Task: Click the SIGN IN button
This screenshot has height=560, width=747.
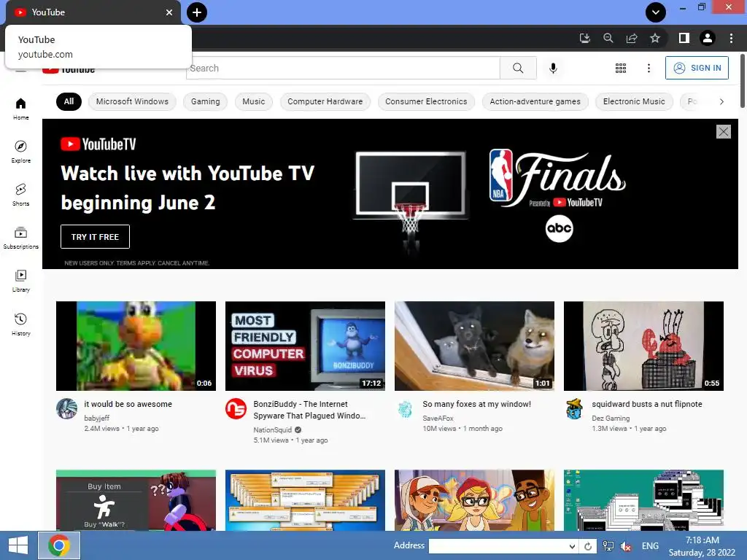Action: 697,68
